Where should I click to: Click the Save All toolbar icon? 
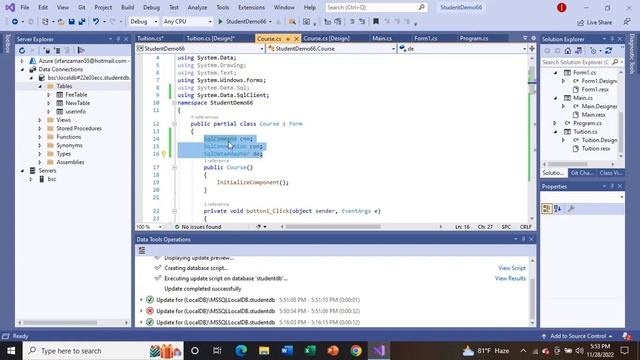(x=82, y=22)
